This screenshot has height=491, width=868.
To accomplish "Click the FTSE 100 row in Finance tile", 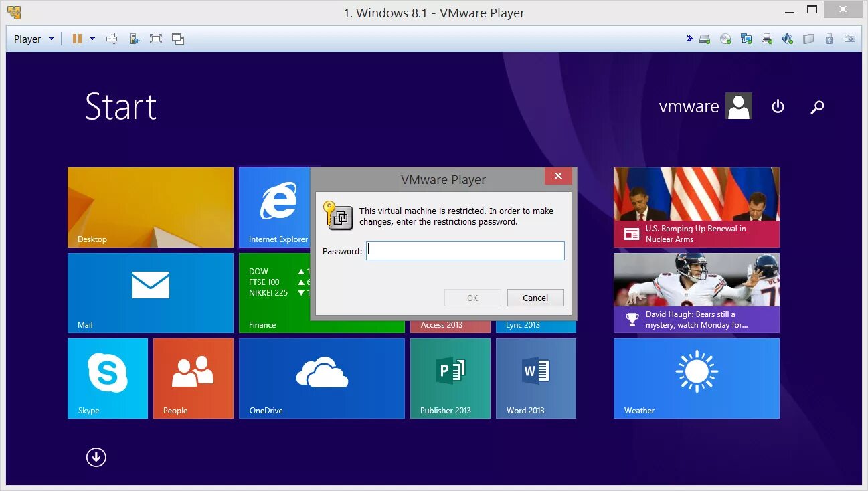I will tap(279, 282).
